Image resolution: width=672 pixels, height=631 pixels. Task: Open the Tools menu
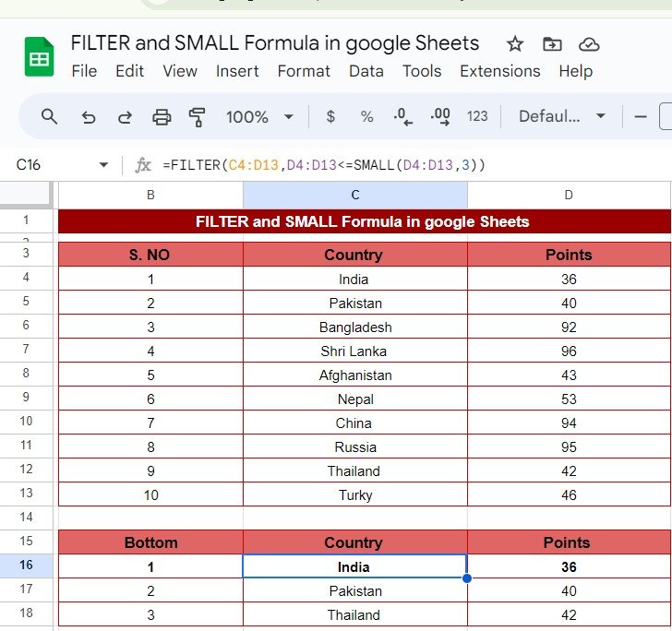click(422, 71)
